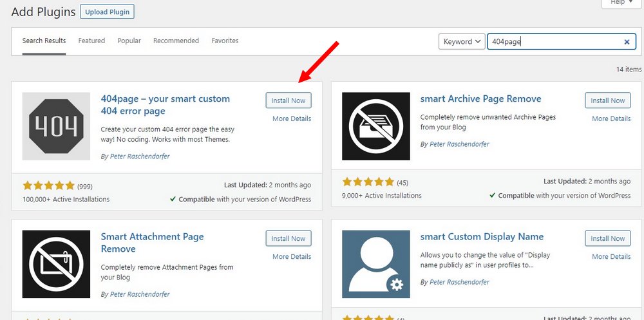Screen dimensions: 644x320
Task: Click author Peter Raschendorfer under 404page
Action: [x=140, y=156]
